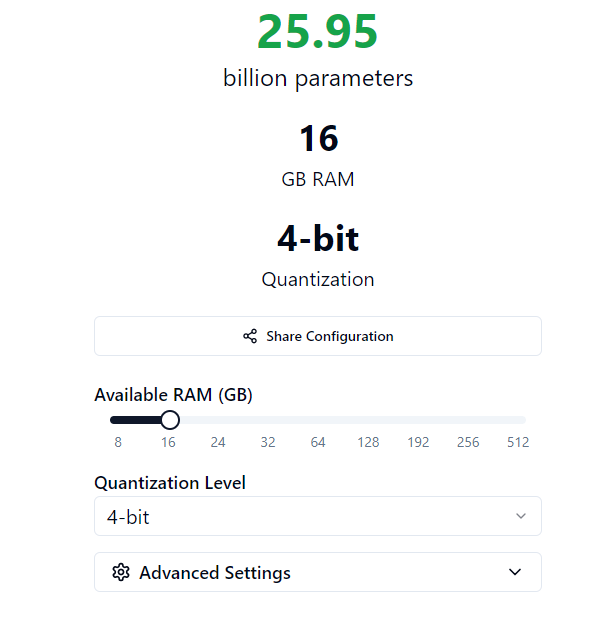Click the large 4-bit Quantization heading
This screenshot has width=603, height=619.
pyautogui.click(x=318, y=239)
